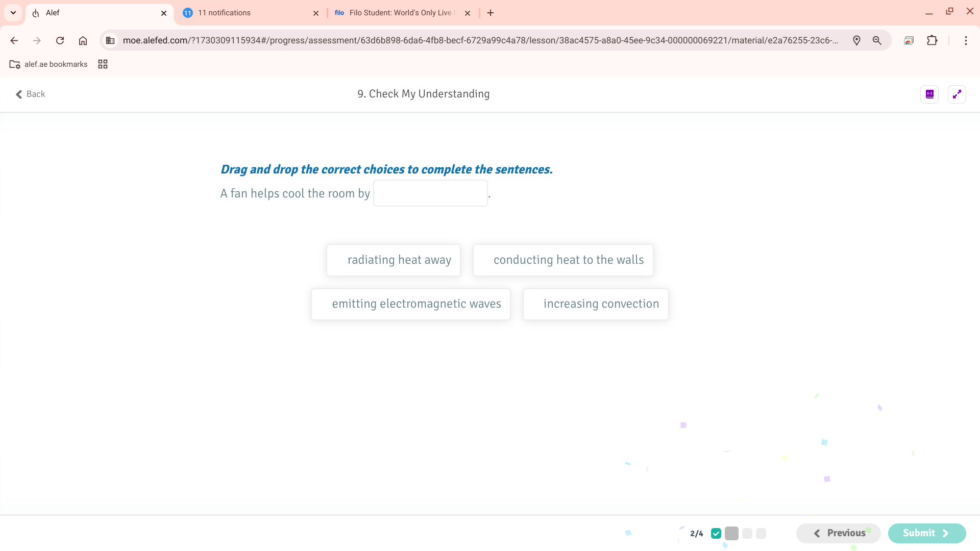Open the bookmarks apps grid icon

pyautogui.click(x=103, y=64)
